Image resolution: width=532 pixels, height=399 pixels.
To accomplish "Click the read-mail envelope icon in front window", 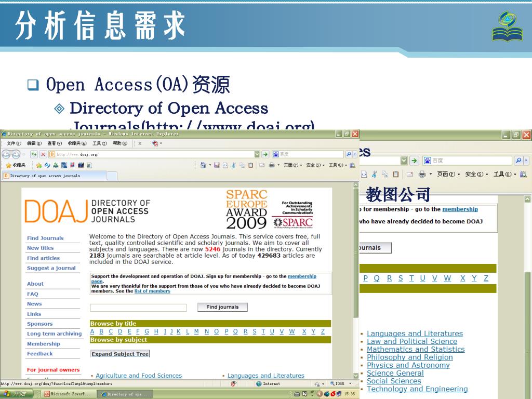I will 262,165.
